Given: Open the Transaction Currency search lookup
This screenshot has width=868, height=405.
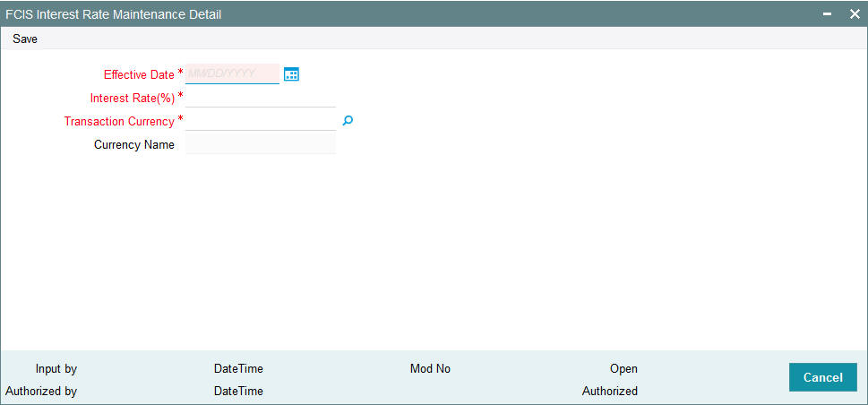Looking at the screenshot, I should coord(347,120).
